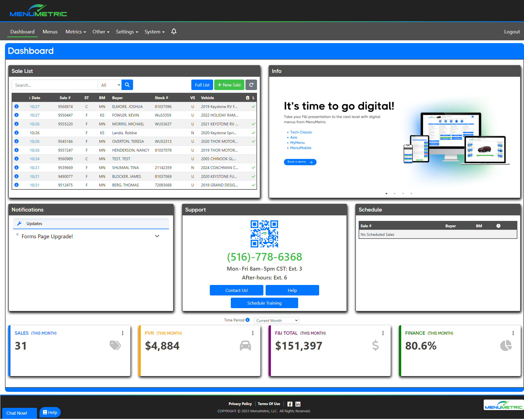Click the search magnifier in Sale List

[127, 85]
